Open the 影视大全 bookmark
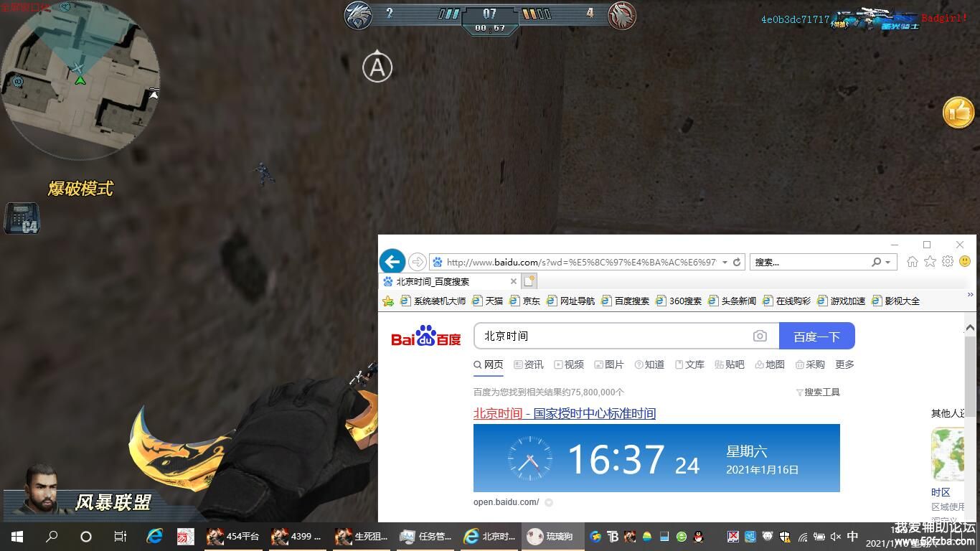980x551 pixels. click(x=896, y=301)
